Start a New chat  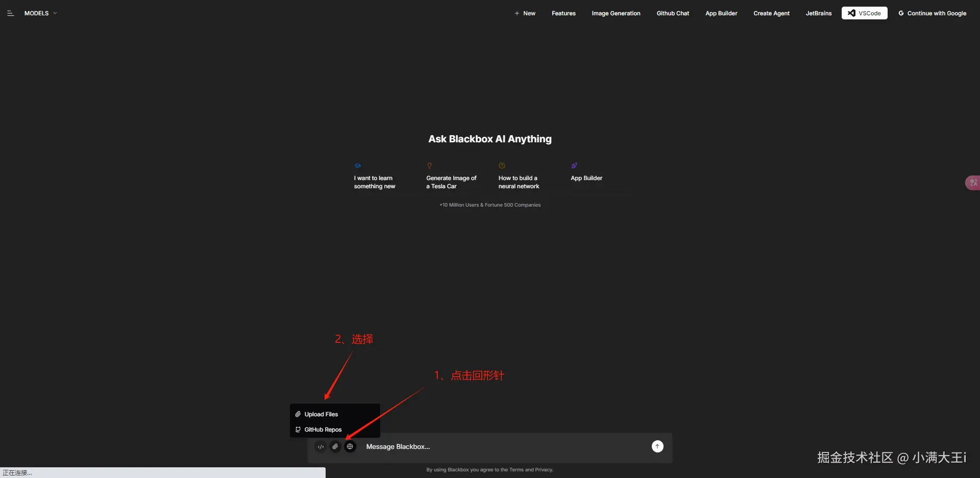click(x=525, y=13)
